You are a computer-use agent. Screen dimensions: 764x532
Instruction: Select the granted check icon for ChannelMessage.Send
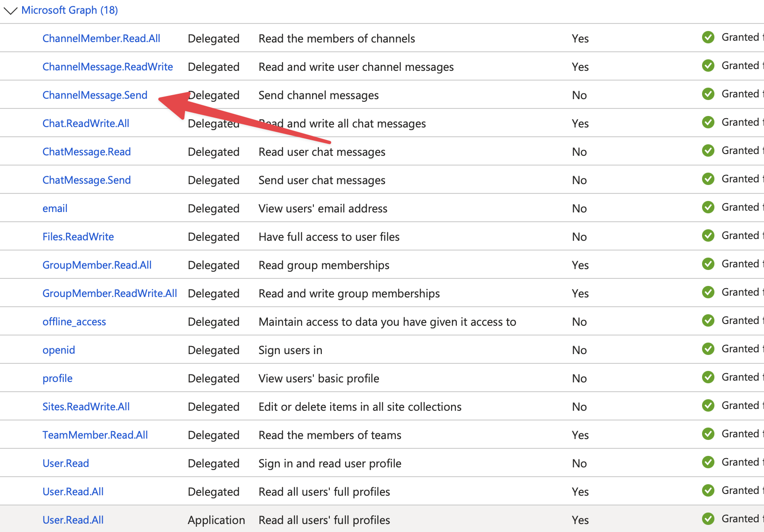[x=708, y=94]
